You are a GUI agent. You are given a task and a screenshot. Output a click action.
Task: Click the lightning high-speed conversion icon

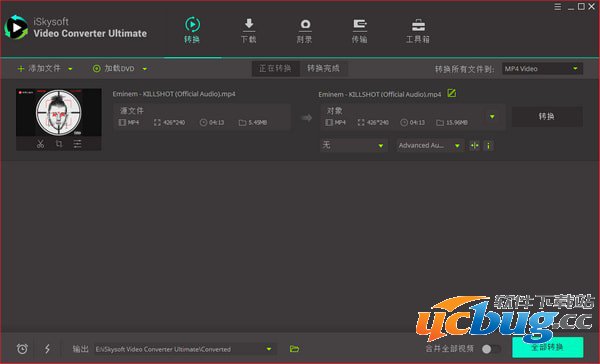47,349
